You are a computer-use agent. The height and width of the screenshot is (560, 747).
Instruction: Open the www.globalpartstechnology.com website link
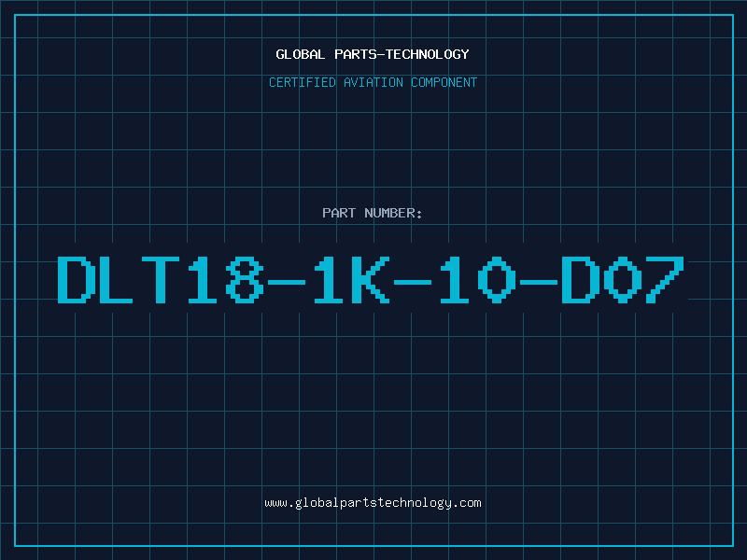click(373, 503)
